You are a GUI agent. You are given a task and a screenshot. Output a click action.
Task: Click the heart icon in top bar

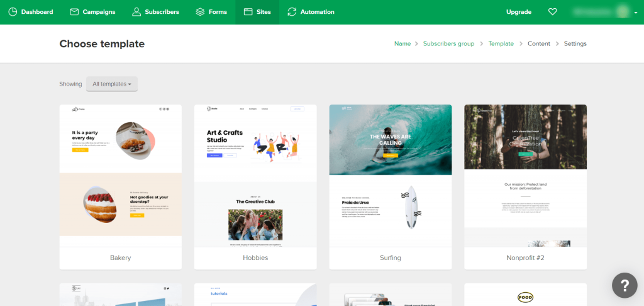[553, 12]
